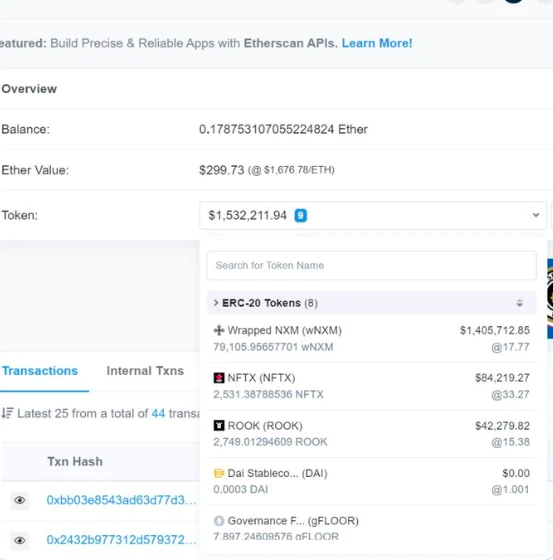Click the NFTX token logo icon

click(x=219, y=378)
